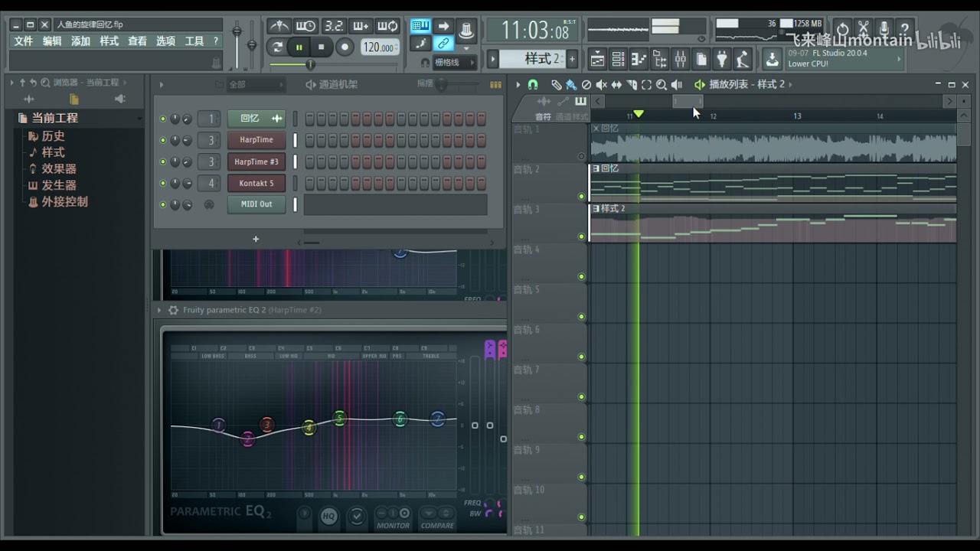Select the mute tool in playlist toolbar
The width and height of the screenshot is (980, 551).
601,85
